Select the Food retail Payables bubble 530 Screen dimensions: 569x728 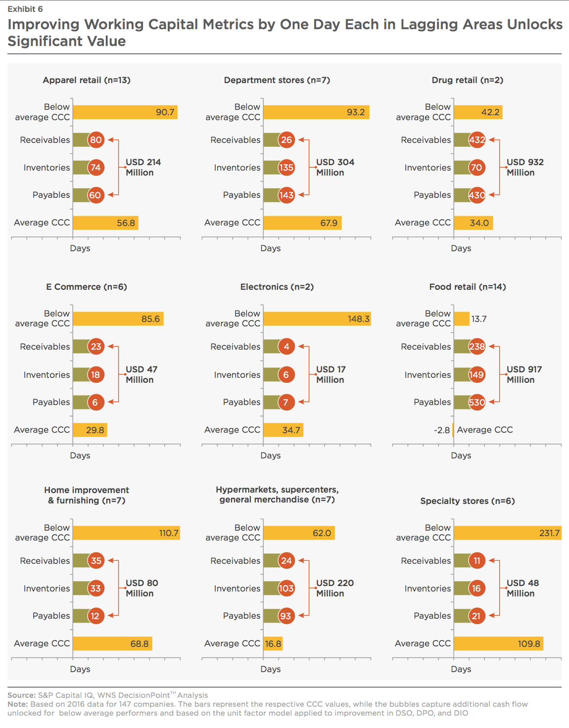(x=477, y=403)
